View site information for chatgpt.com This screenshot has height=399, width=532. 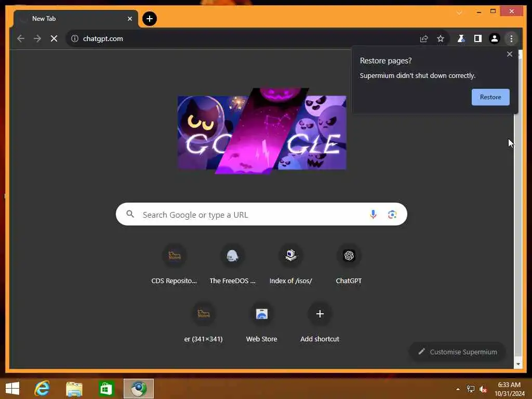point(75,38)
